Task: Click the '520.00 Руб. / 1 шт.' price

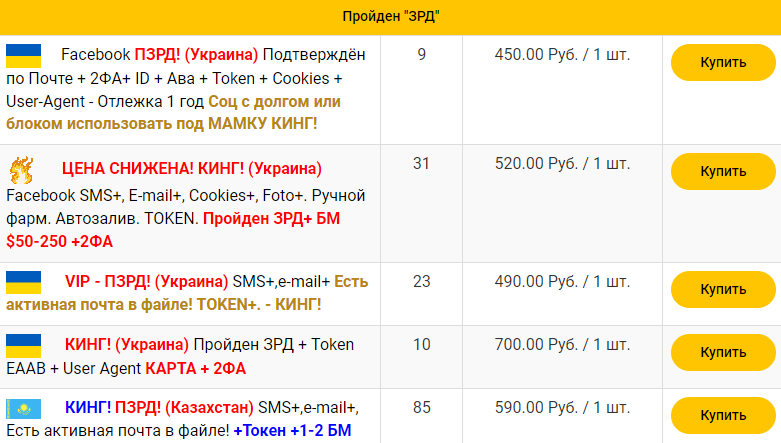Action: tap(562, 163)
